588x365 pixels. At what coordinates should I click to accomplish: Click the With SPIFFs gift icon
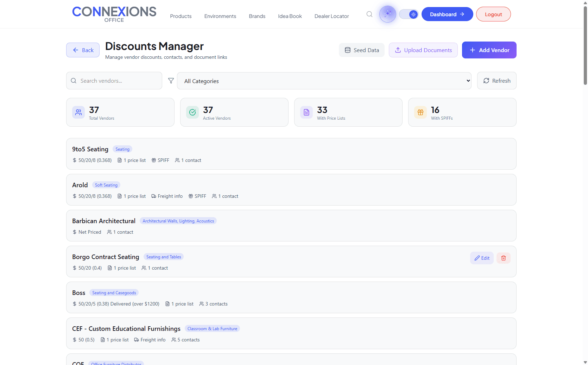point(420,112)
